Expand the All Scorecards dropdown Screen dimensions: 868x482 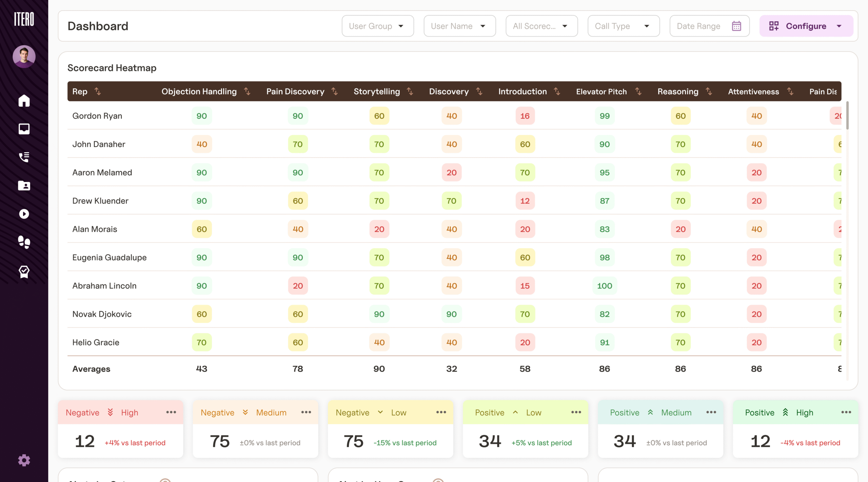coord(541,26)
